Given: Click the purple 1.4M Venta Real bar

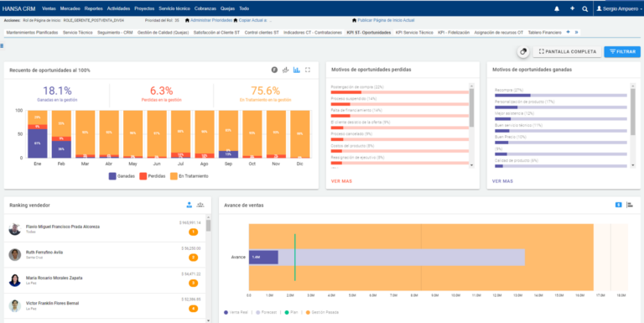Looking at the screenshot, I should [263, 258].
